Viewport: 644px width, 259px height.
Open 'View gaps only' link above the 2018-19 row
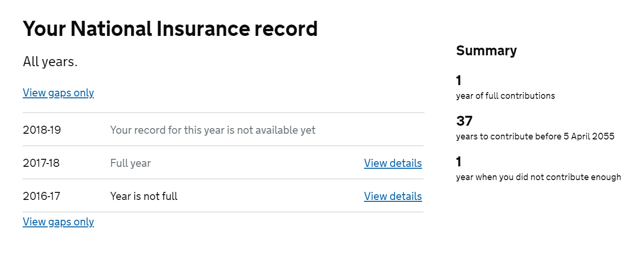[58, 93]
